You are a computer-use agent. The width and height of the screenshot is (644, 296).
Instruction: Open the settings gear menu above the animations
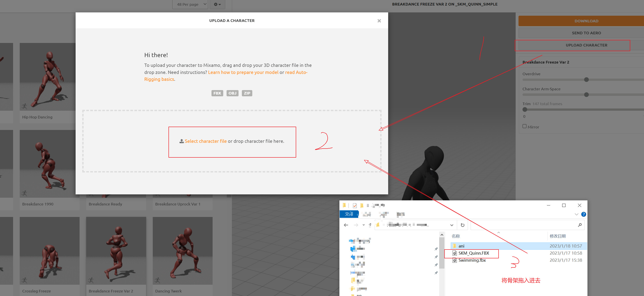click(217, 4)
